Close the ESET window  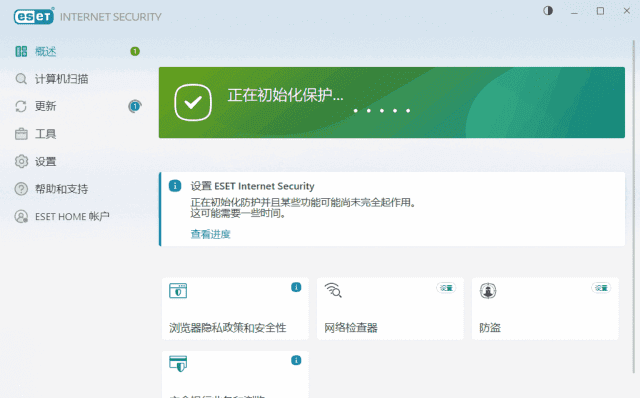point(627,11)
